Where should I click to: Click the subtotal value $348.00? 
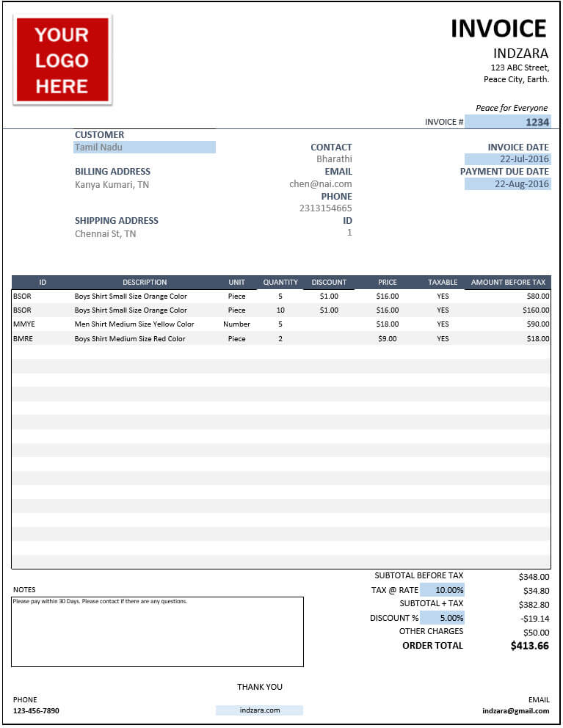(x=534, y=577)
